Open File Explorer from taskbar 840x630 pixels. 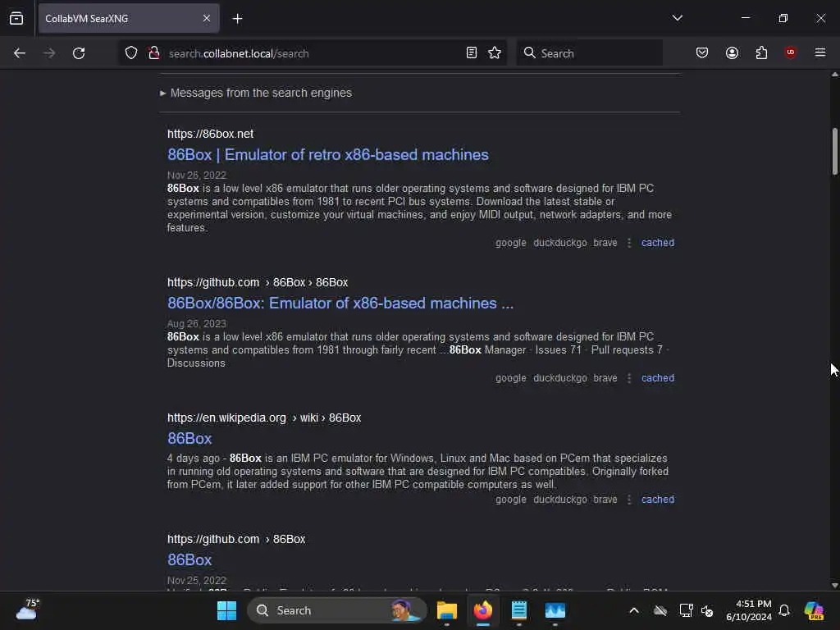coord(447,610)
